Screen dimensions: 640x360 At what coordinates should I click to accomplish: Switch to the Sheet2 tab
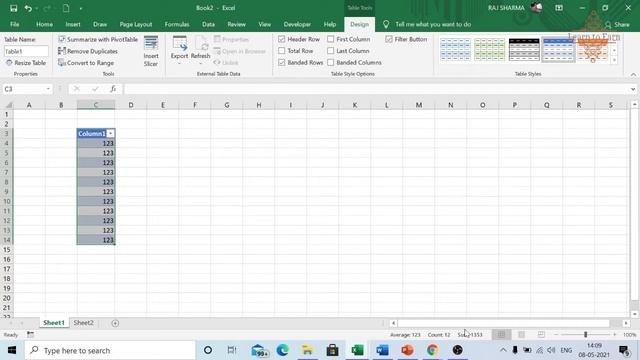click(x=84, y=323)
